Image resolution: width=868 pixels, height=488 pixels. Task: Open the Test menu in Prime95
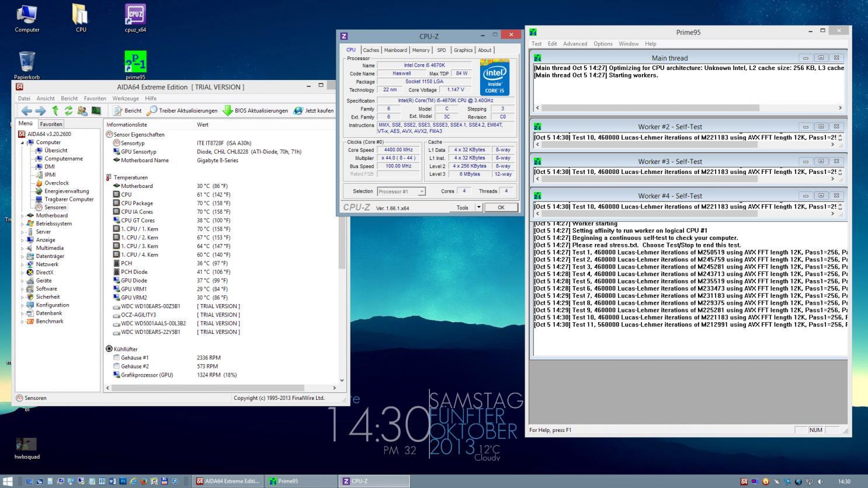coord(536,44)
